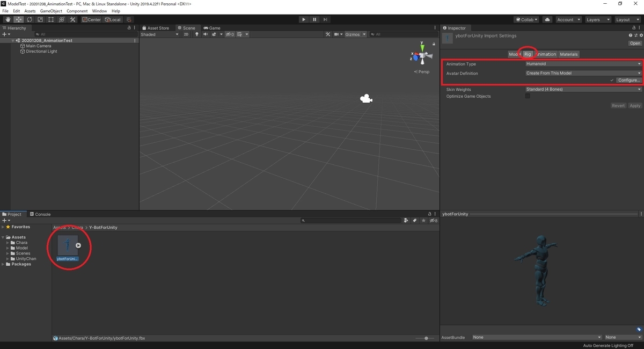Step forward one frame

(x=325, y=19)
